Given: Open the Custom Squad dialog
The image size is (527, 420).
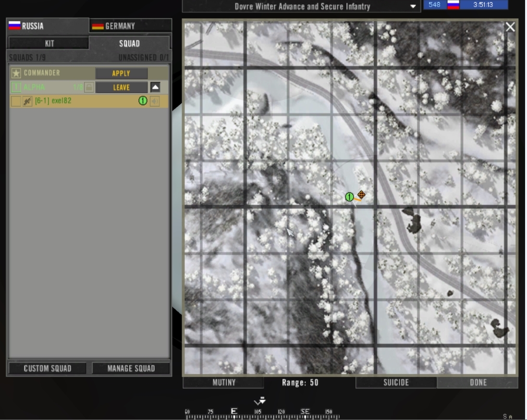Looking at the screenshot, I should (48, 368).
